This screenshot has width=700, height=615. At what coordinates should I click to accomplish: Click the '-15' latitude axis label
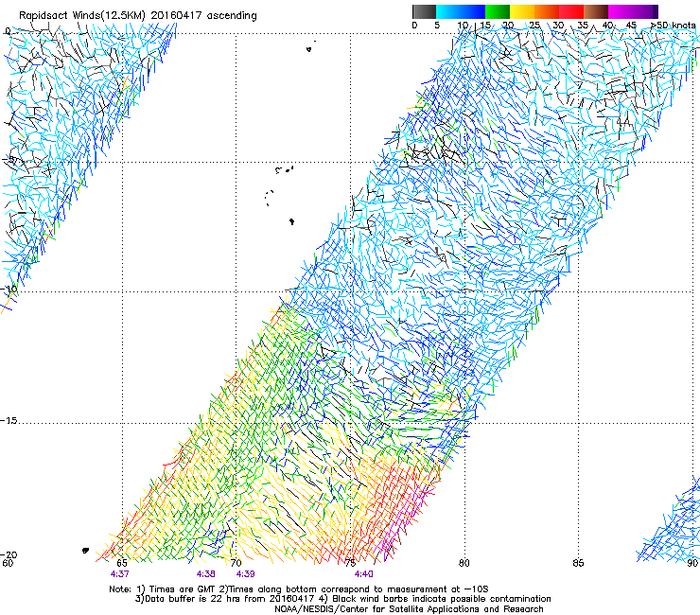pos(9,421)
